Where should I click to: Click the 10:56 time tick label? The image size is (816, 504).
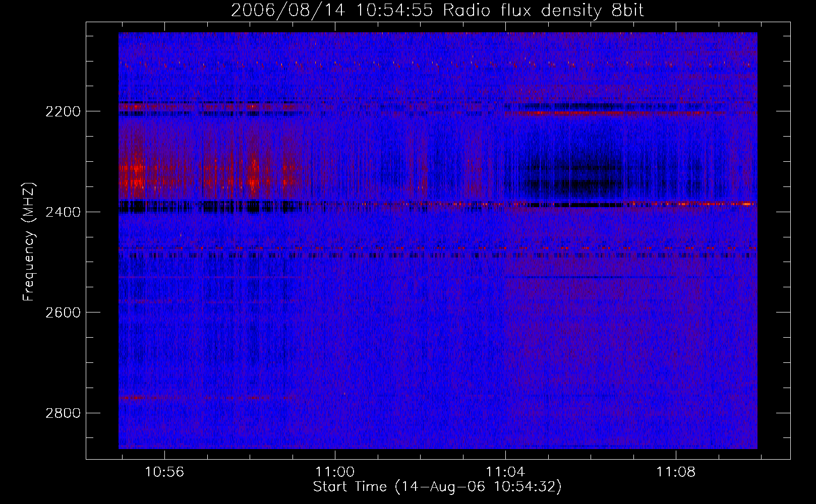(x=164, y=472)
